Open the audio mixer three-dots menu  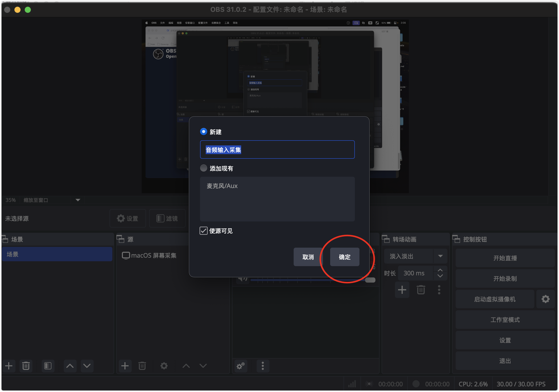click(x=263, y=366)
